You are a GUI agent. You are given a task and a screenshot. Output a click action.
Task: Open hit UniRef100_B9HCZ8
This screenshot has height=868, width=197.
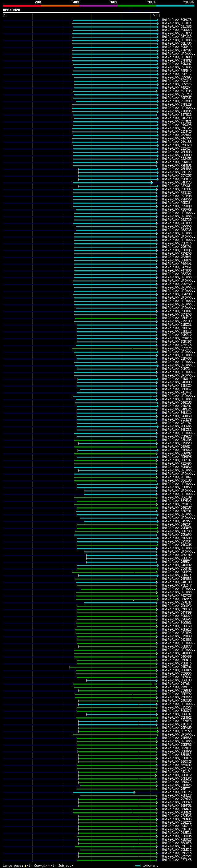pyautogui.click(x=176, y=20)
